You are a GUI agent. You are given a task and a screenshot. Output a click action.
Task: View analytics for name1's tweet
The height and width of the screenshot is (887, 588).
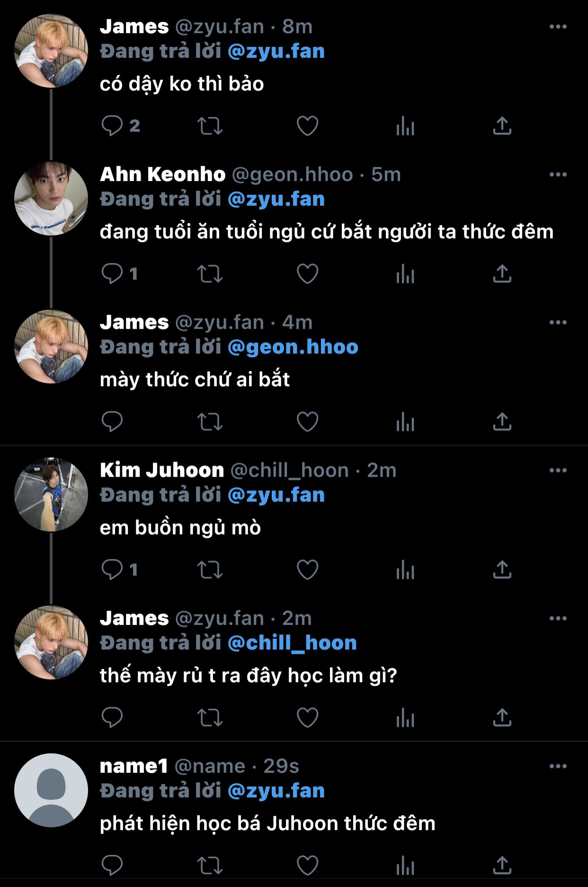(x=405, y=865)
